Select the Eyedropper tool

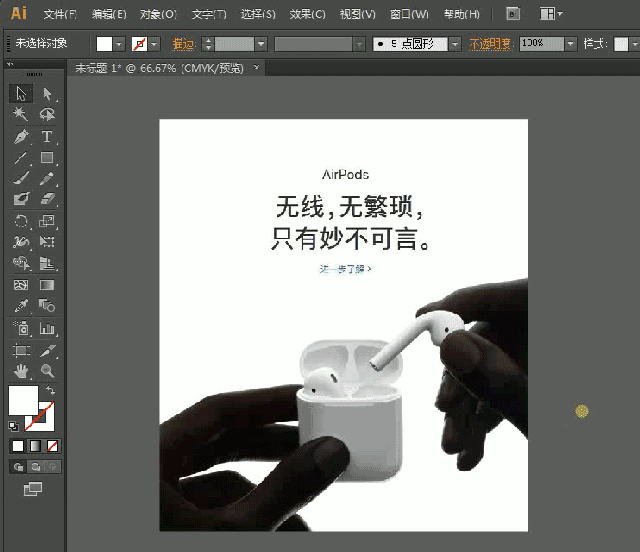[21, 305]
